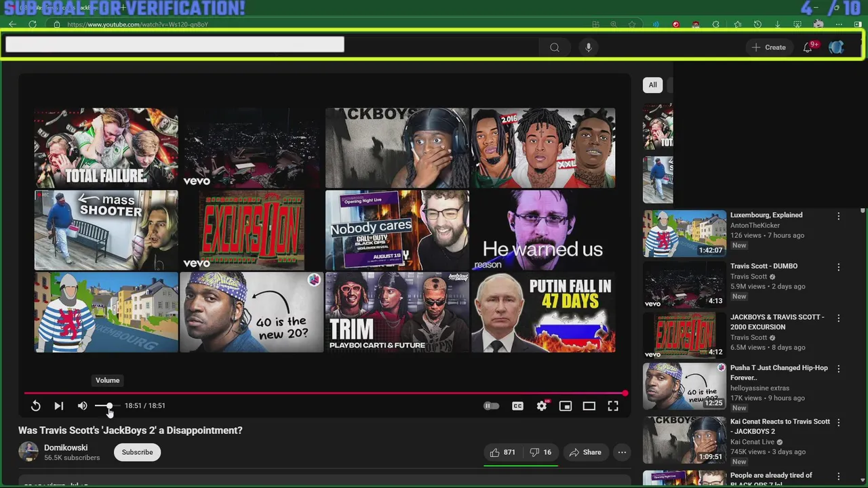The image size is (868, 488).
Task: Dislike the video
Action: pyautogui.click(x=540, y=452)
